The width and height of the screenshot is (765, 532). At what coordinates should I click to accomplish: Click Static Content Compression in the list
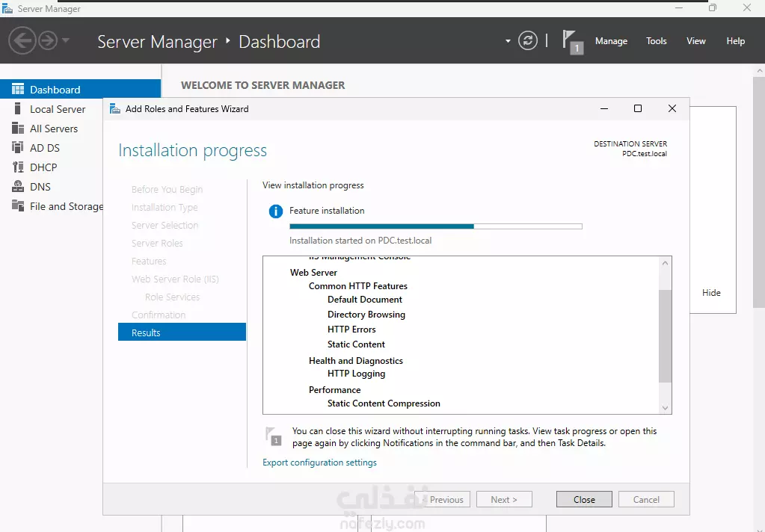click(384, 403)
